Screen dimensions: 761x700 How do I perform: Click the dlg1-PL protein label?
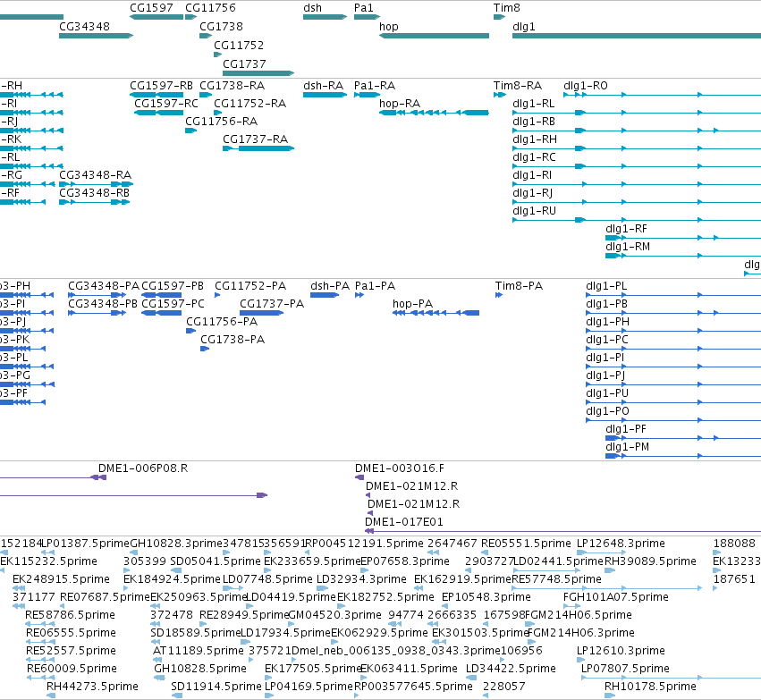(x=606, y=286)
